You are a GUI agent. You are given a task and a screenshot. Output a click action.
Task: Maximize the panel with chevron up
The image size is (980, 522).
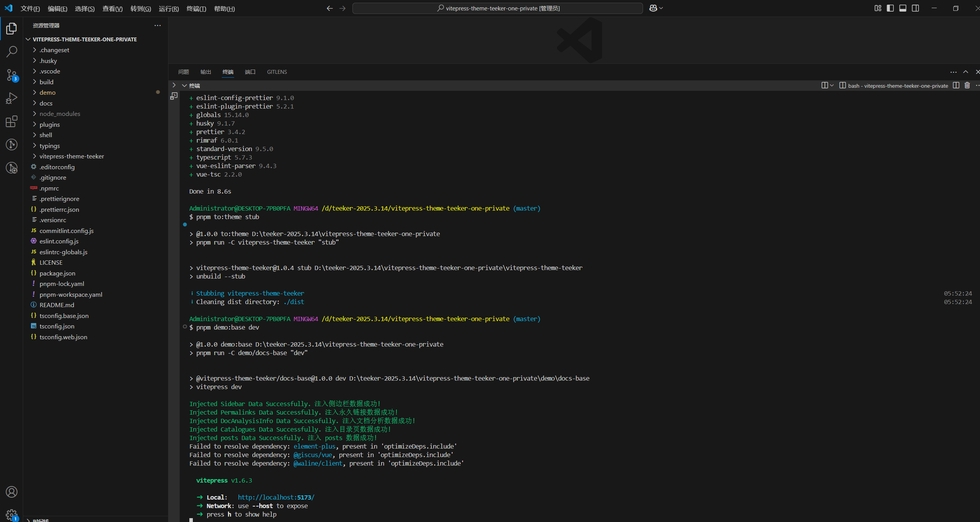(x=966, y=72)
